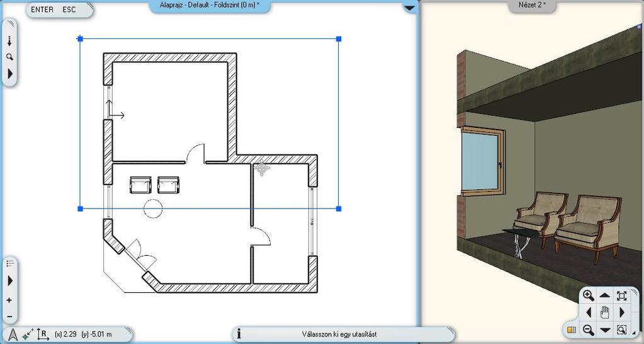The width and height of the screenshot is (644, 344).
Task: Pan the 3D view right with the right arrow
Action: click(x=621, y=312)
